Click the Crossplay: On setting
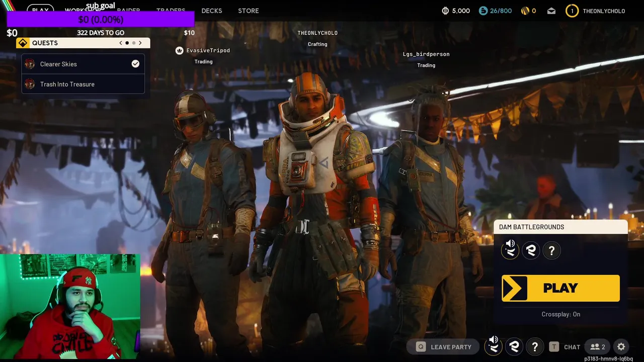644x362 pixels. click(x=560, y=314)
